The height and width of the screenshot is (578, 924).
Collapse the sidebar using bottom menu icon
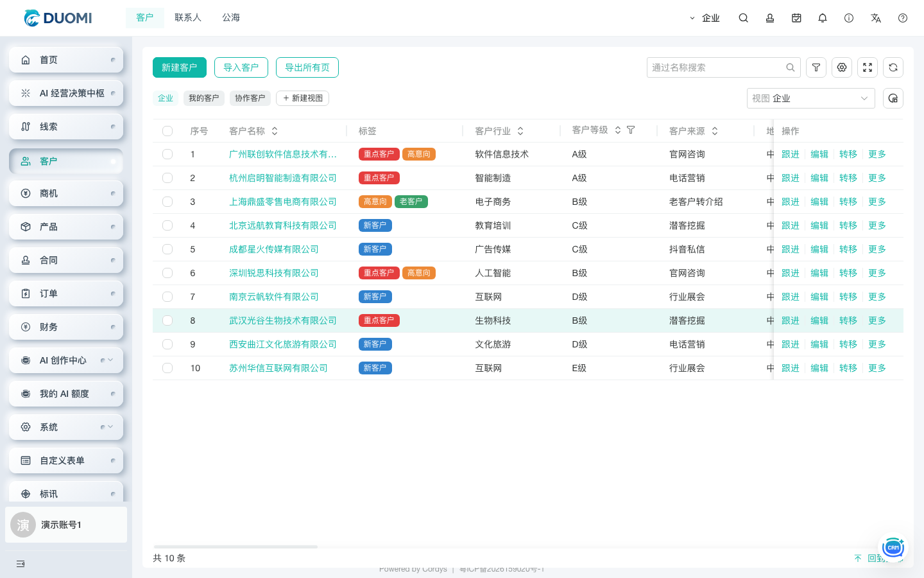[21, 564]
